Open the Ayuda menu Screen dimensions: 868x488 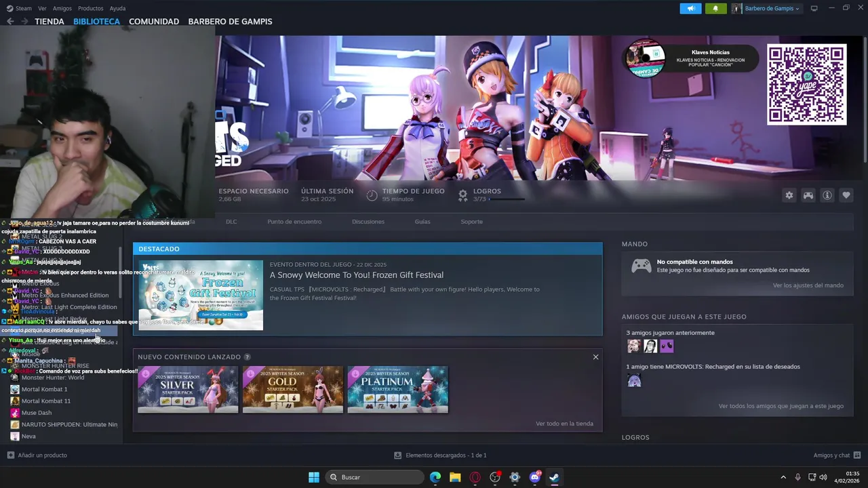pyautogui.click(x=117, y=8)
